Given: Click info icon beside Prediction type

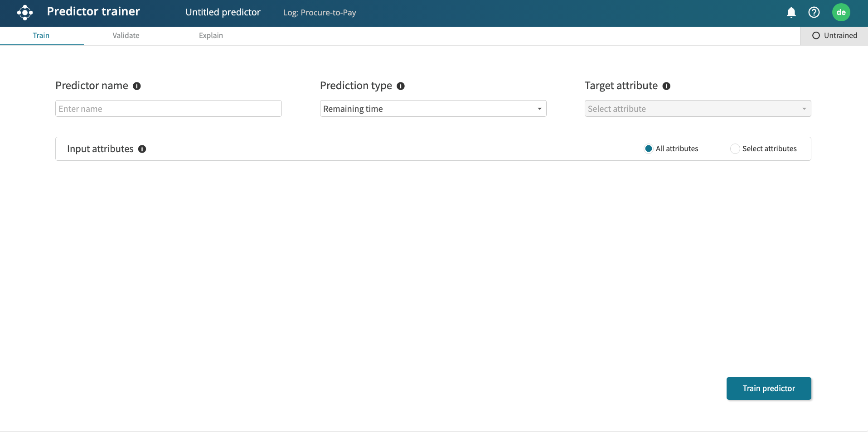Looking at the screenshot, I should coord(401,86).
